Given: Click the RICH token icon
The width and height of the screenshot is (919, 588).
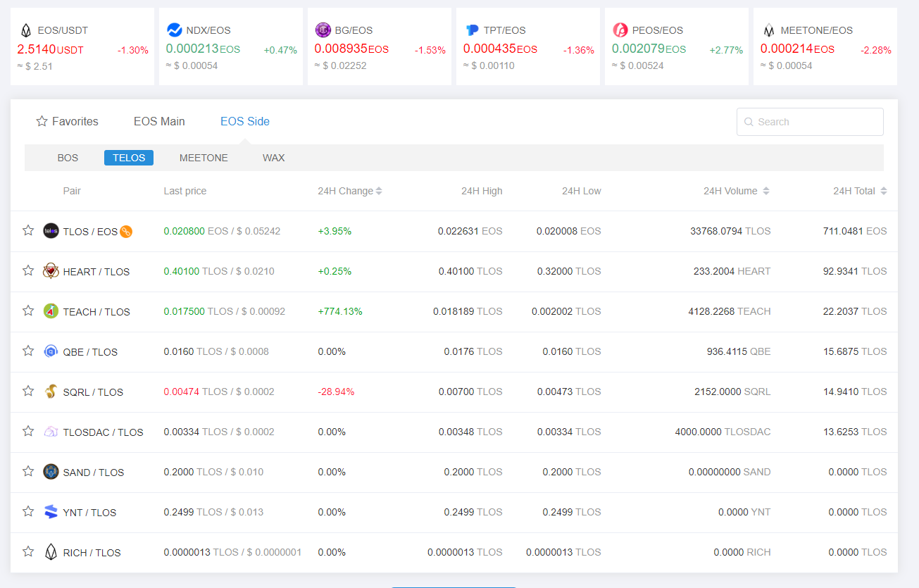Looking at the screenshot, I should pos(51,551).
